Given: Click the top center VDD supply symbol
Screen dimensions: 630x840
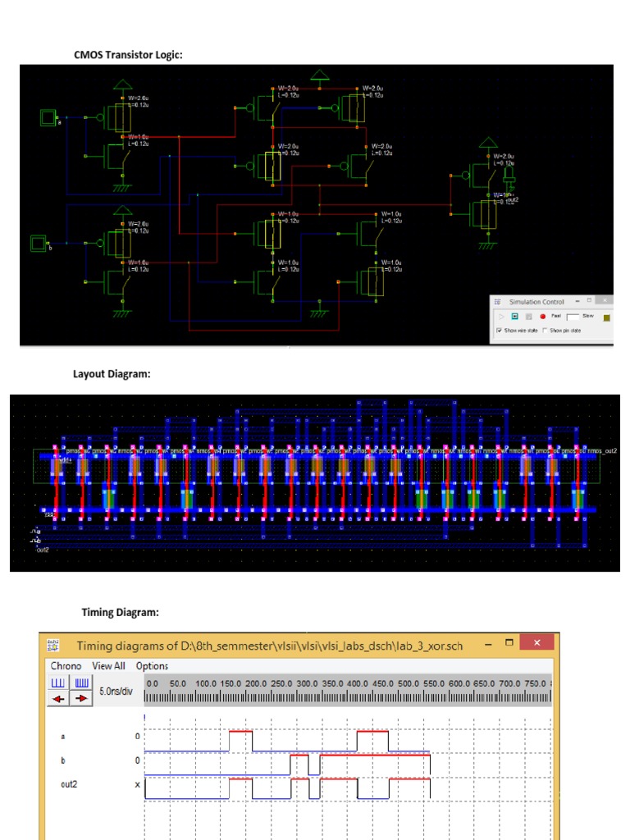Looking at the screenshot, I should point(320,75).
